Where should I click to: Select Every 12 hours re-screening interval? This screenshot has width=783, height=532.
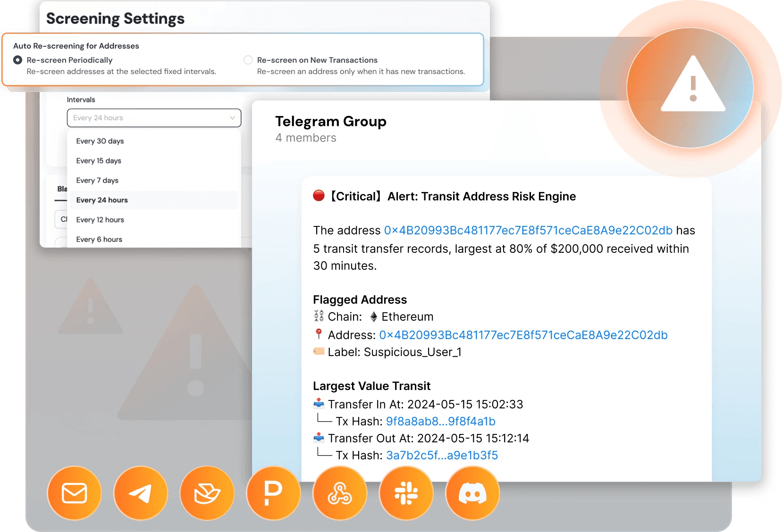(x=100, y=219)
